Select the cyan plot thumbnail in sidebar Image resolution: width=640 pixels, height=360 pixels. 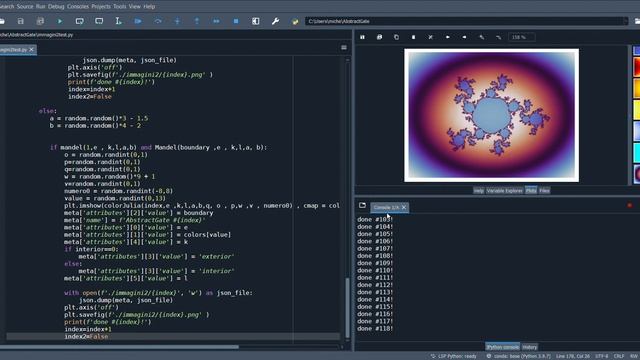coord(636,153)
